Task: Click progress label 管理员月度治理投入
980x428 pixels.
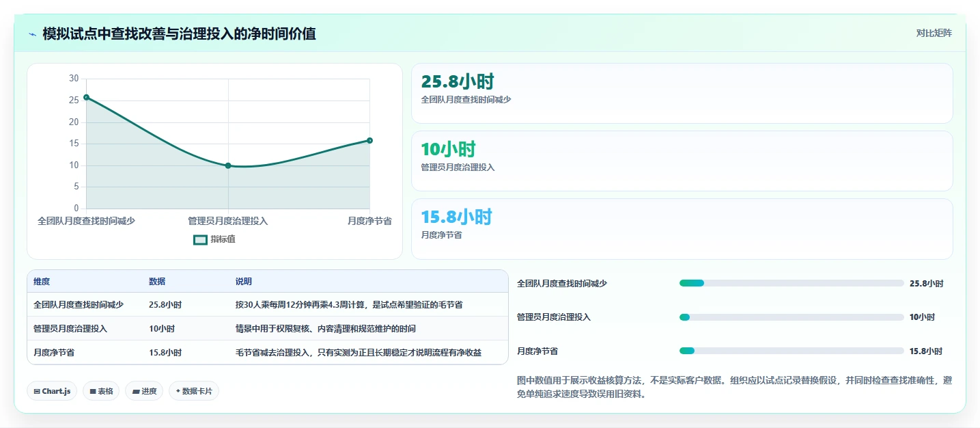Action: tap(554, 317)
